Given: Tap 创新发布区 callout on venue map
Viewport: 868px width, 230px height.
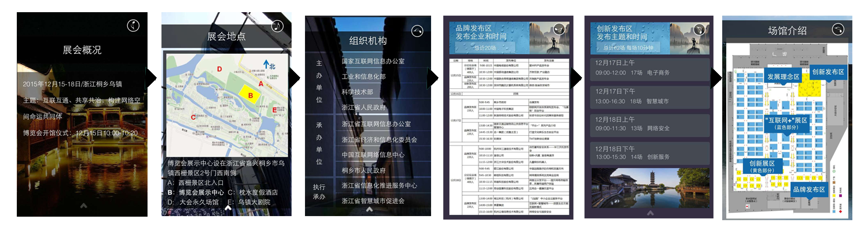Looking at the screenshot, I should coord(828,72).
